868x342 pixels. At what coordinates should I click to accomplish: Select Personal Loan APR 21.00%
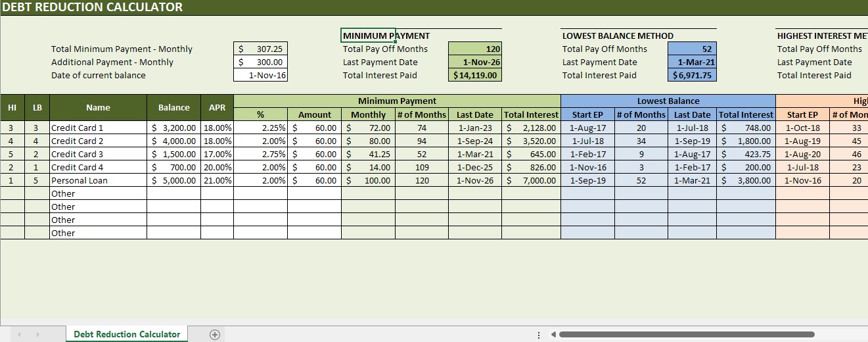(217, 180)
